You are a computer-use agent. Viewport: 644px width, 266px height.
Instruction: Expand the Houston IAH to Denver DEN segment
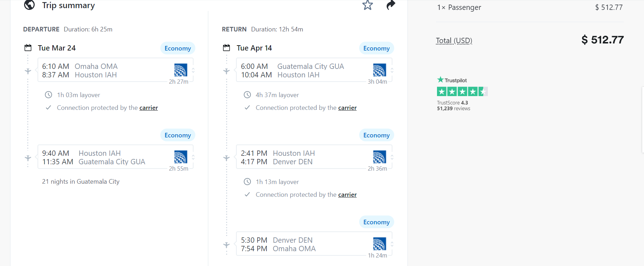coord(392,157)
